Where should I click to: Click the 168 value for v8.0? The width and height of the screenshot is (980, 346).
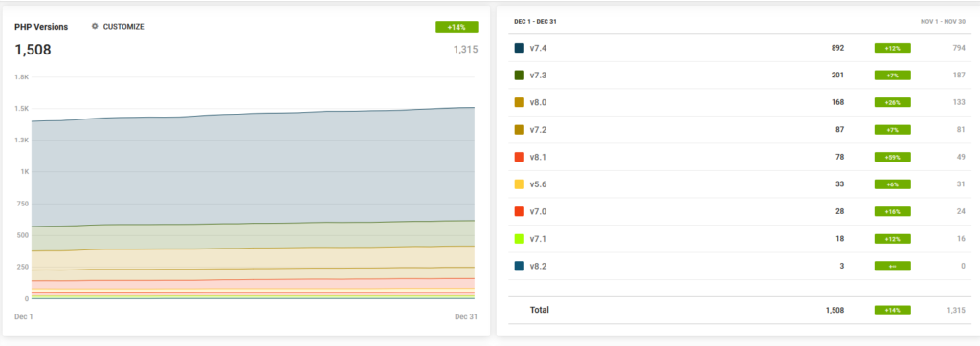pyautogui.click(x=837, y=102)
